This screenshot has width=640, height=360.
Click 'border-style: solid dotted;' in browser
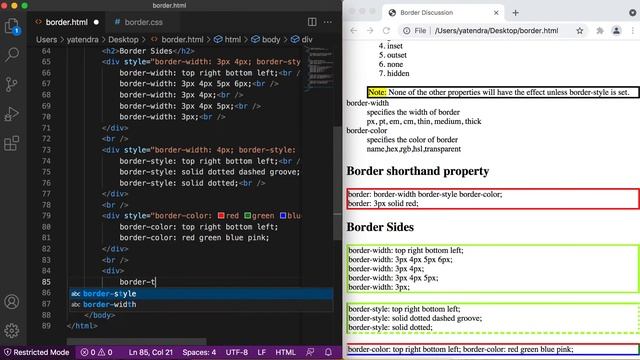tap(390, 327)
